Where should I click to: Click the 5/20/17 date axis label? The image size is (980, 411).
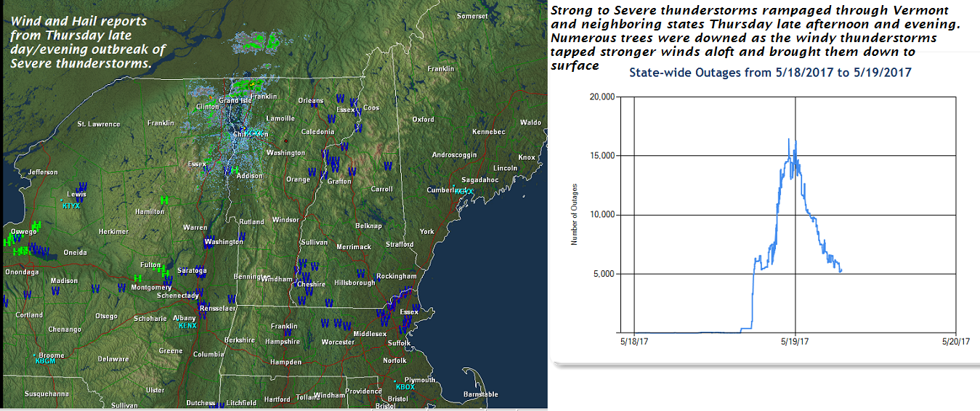pyautogui.click(x=956, y=341)
